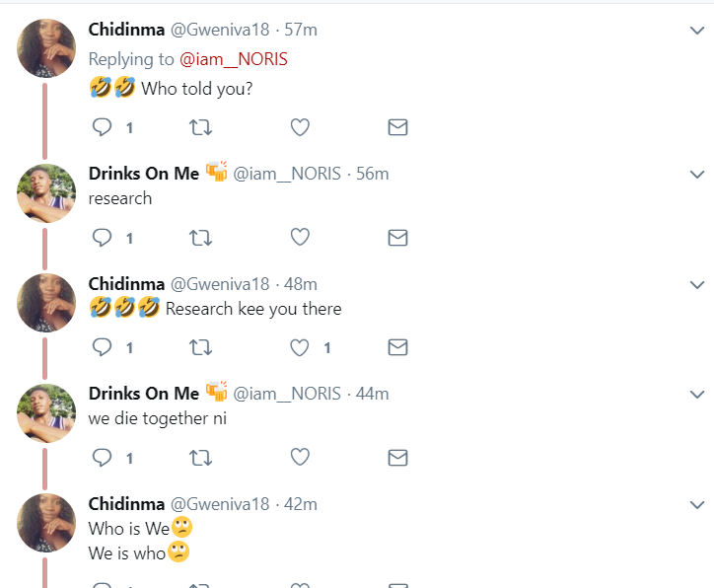Screen dimensions: 714x588
Task: Retweet the "research" tweet
Action: point(200,238)
